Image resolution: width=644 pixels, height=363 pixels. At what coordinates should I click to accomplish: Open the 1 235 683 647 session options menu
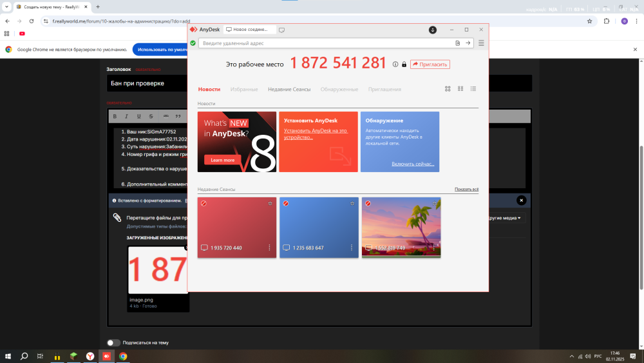[x=352, y=248]
